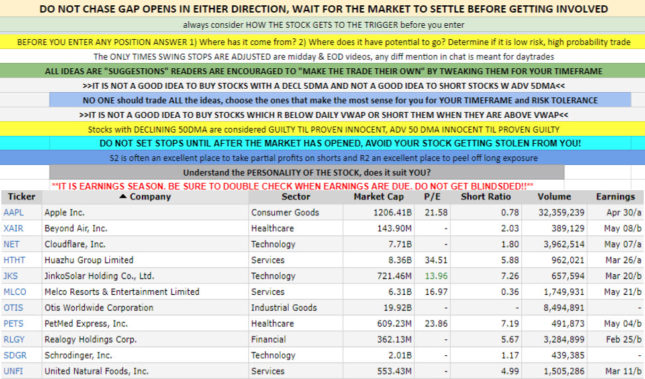Screen dimensions: 645x379
Task: Open the HTHT ticker link
Action: click(x=14, y=260)
